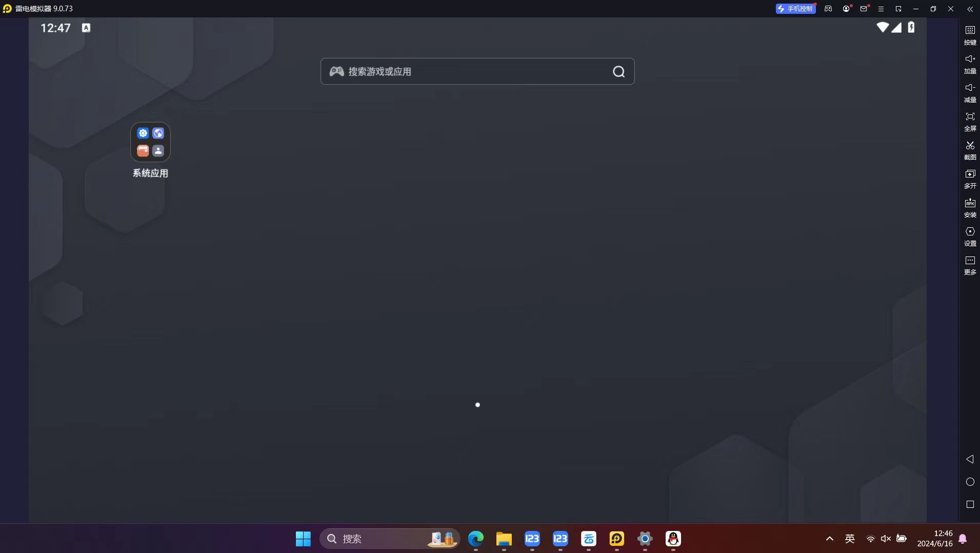Open Android recent apps square button
The height and width of the screenshot is (553, 980).
pos(970,504)
